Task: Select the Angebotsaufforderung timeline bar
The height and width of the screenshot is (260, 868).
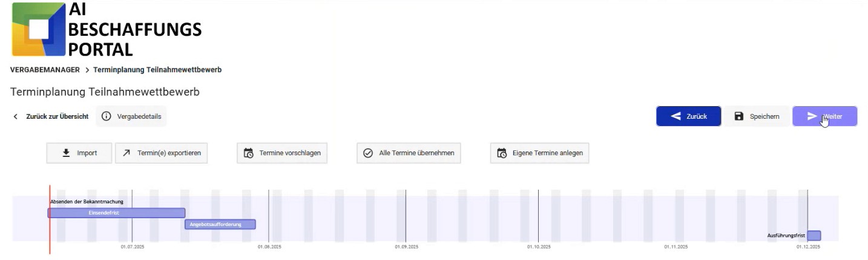Action: pyautogui.click(x=220, y=224)
